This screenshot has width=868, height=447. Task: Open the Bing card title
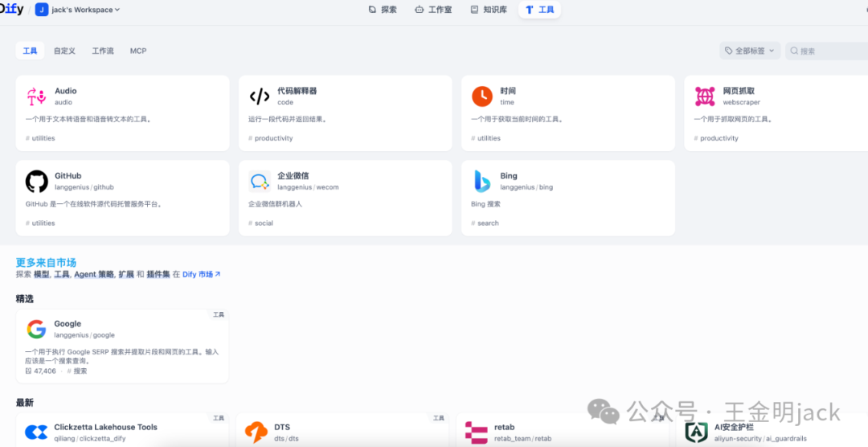point(509,175)
